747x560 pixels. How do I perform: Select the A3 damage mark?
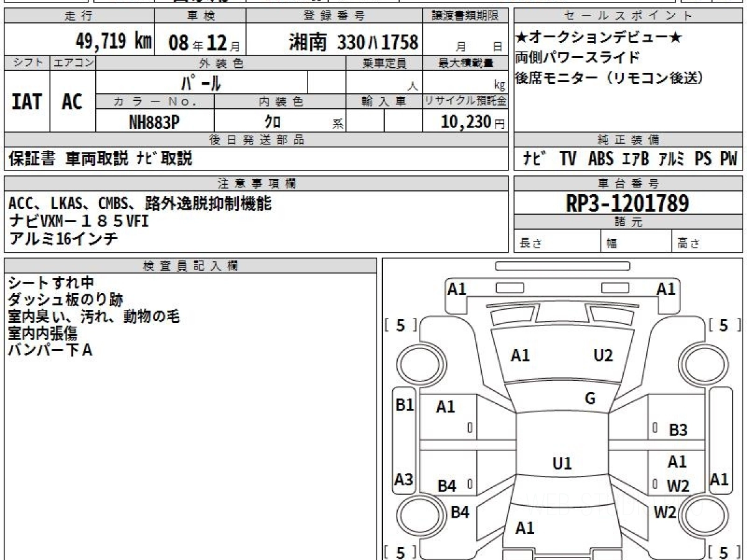pyautogui.click(x=404, y=480)
